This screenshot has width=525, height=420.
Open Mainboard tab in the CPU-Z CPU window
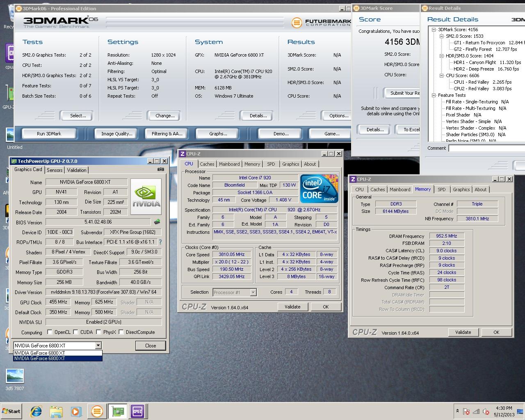229,164
